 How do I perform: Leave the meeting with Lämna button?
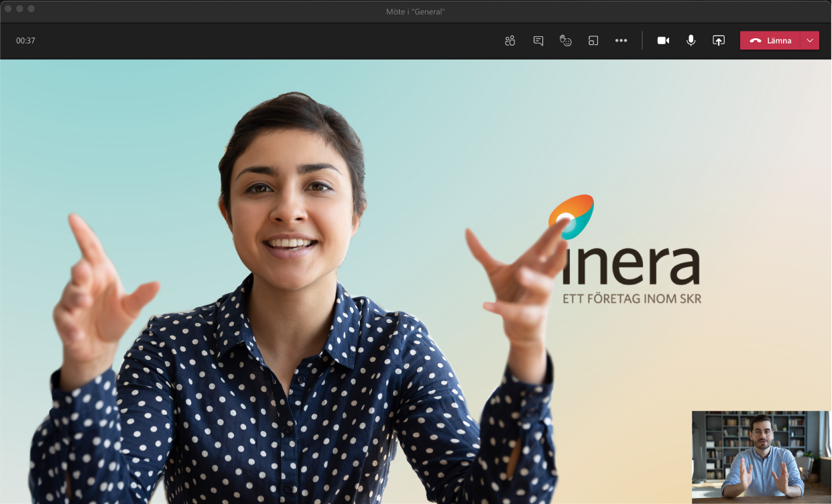(770, 40)
